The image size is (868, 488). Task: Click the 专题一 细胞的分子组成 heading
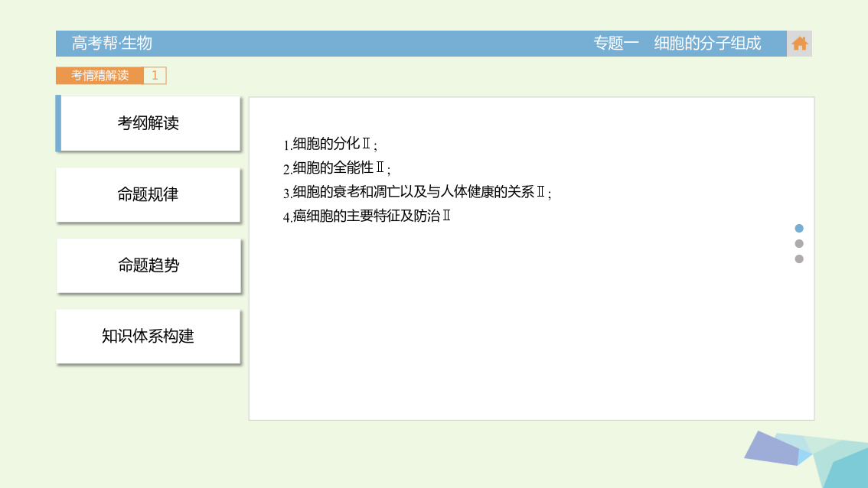click(677, 43)
